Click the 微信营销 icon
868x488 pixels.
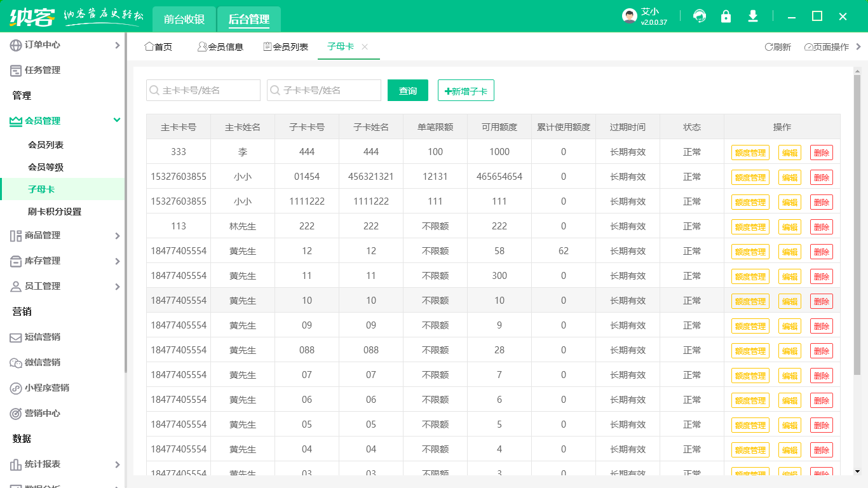[16, 363]
